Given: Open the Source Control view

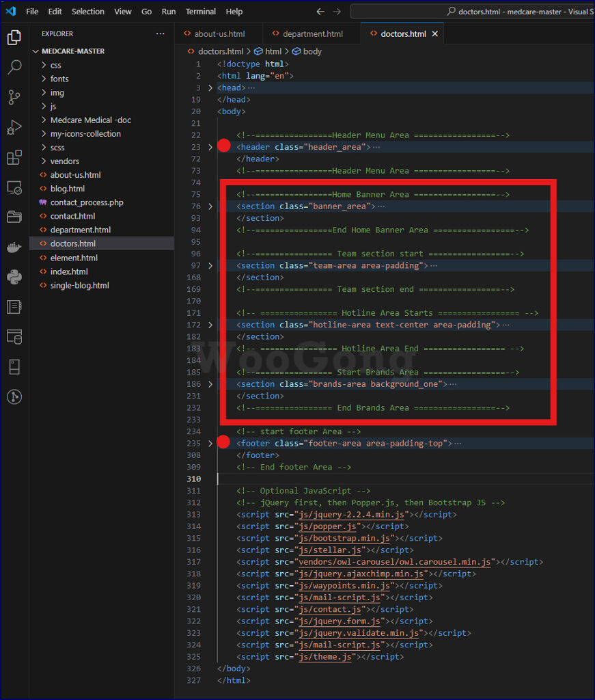Looking at the screenshot, I should click(x=14, y=97).
